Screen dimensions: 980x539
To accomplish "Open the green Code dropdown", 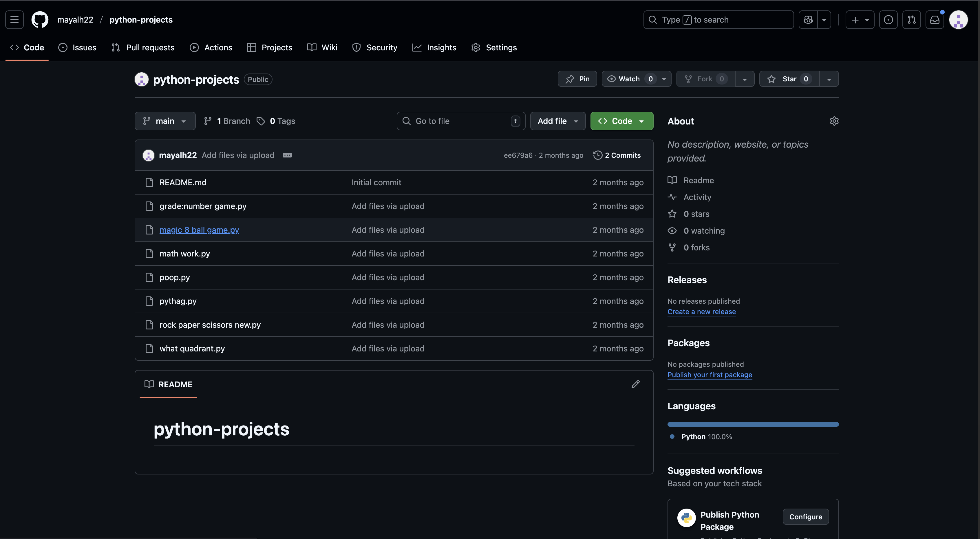I will [x=621, y=121].
